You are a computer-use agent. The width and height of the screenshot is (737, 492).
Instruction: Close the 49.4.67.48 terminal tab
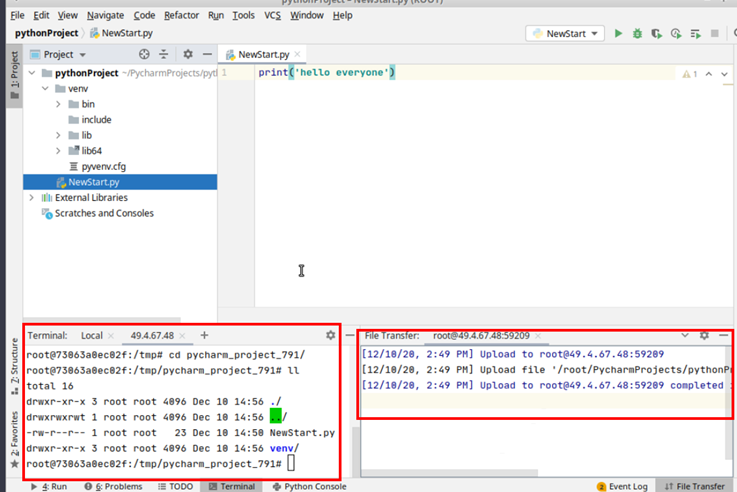coord(182,336)
